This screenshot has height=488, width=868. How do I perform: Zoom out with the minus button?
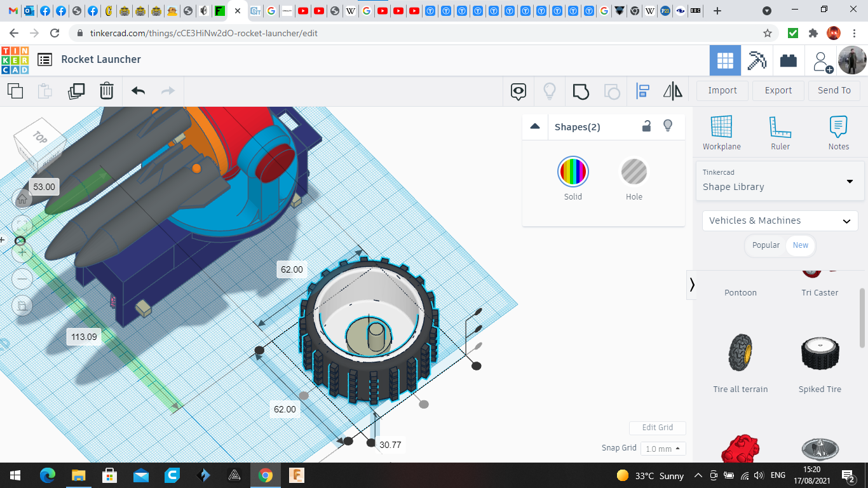click(22, 279)
